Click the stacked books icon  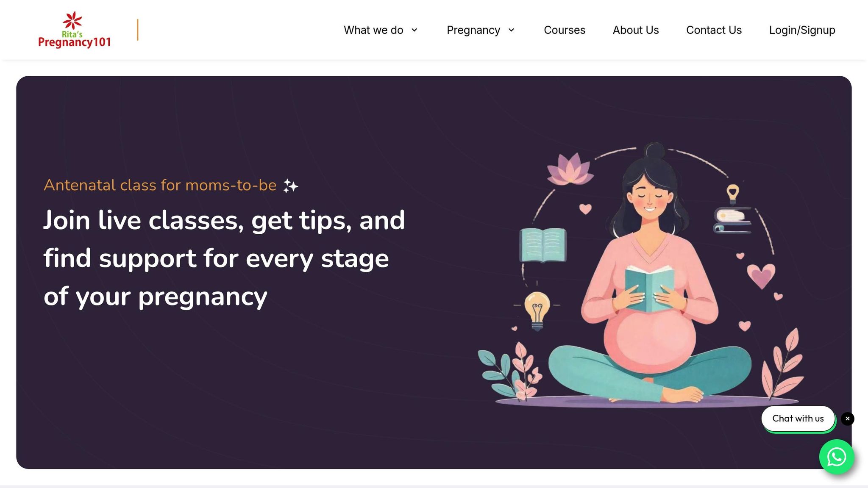(x=733, y=220)
